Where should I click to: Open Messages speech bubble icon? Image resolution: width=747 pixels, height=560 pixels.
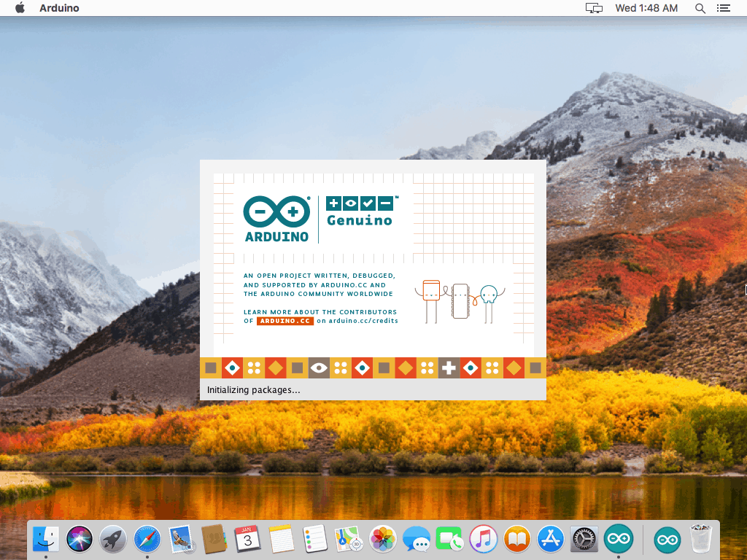coord(417,539)
